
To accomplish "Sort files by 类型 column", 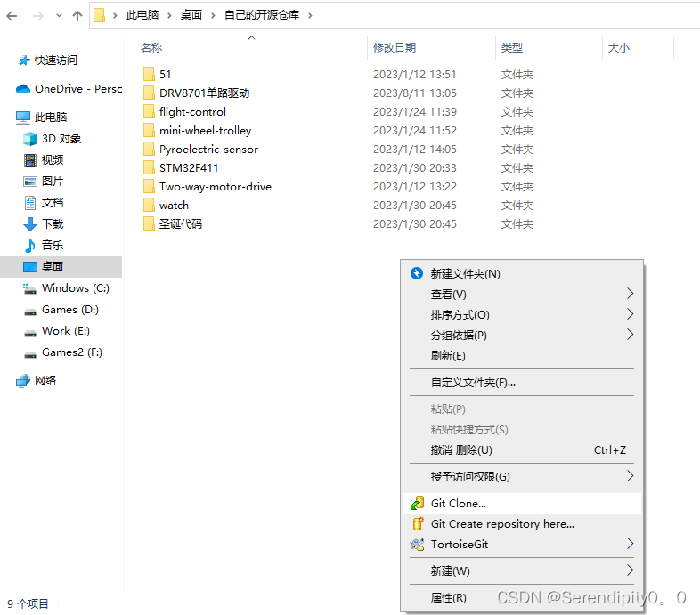I will [x=511, y=48].
